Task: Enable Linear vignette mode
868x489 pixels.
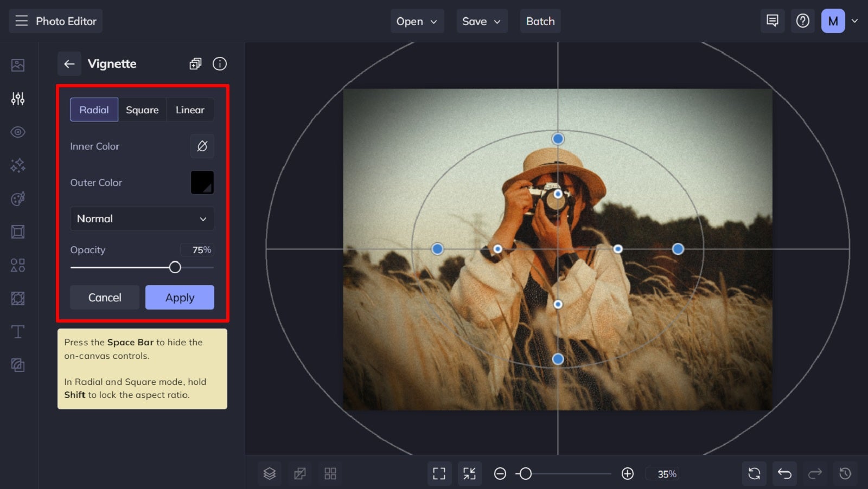Action: tap(189, 110)
